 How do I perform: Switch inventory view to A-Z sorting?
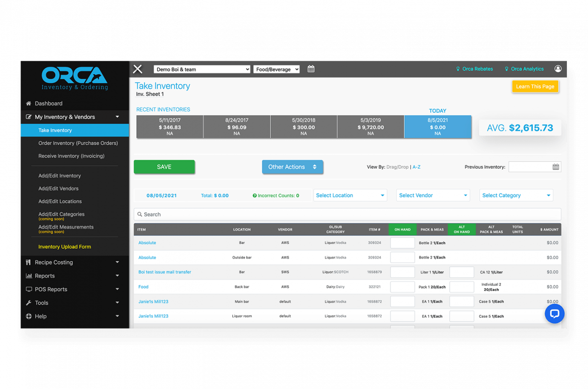[416, 167]
